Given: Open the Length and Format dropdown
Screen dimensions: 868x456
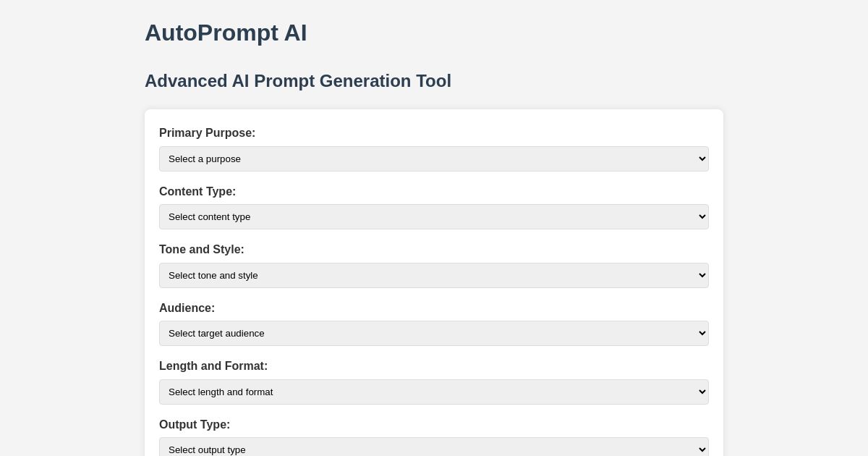Looking at the screenshot, I should click(434, 392).
